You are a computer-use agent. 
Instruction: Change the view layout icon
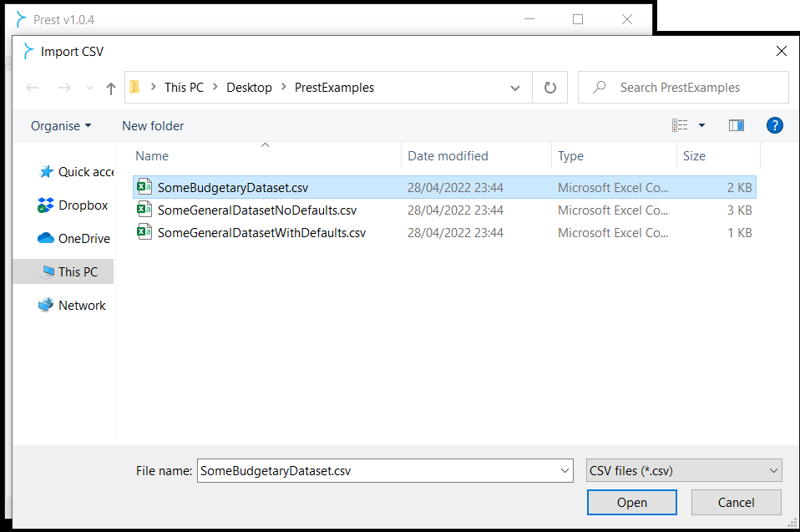point(680,125)
